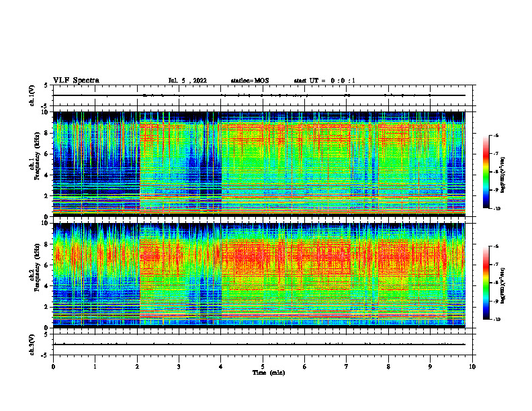This screenshot has width=532, height=411.
Task: Click time-axis tick label "1"
Action: point(95,367)
